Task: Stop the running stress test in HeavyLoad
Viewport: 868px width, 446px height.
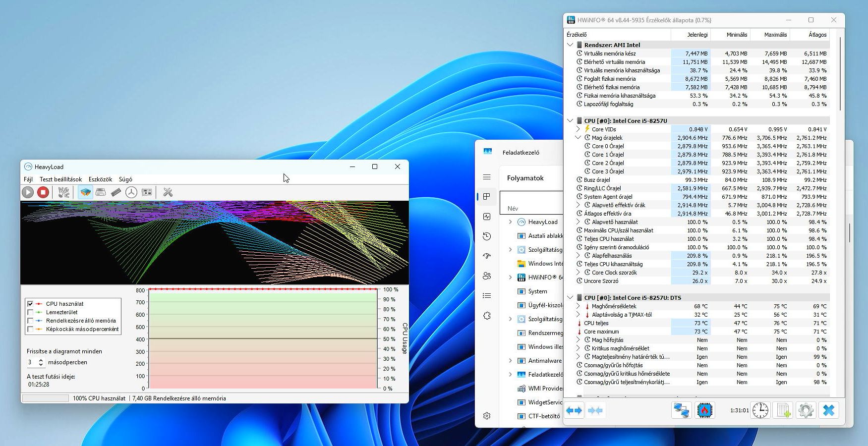Action: (43, 192)
